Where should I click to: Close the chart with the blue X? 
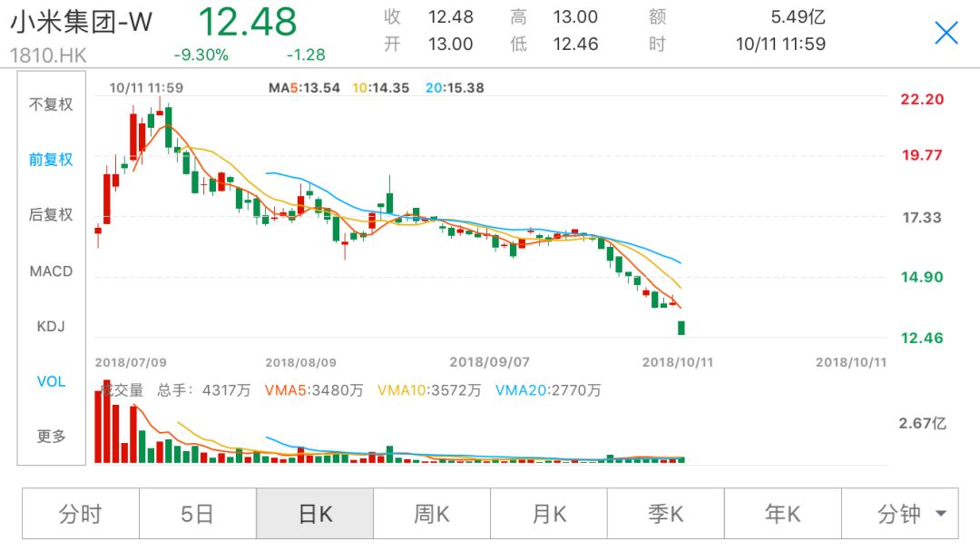(x=946, y=33)
